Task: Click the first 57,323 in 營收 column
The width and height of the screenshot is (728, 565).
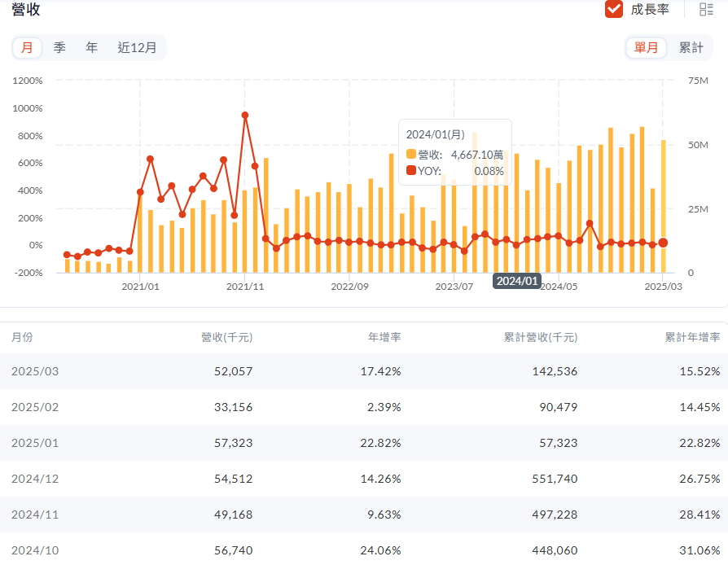Action: pos(233,443)
